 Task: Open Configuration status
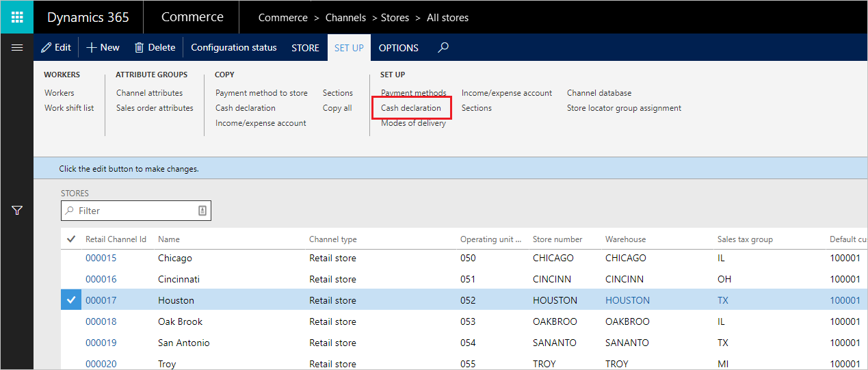(234, 47)
